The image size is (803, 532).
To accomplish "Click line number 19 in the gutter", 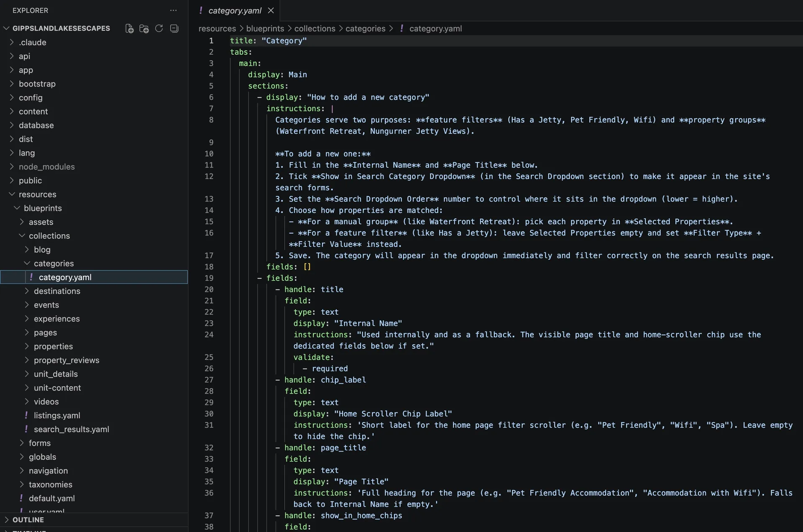I will [209, 278].
